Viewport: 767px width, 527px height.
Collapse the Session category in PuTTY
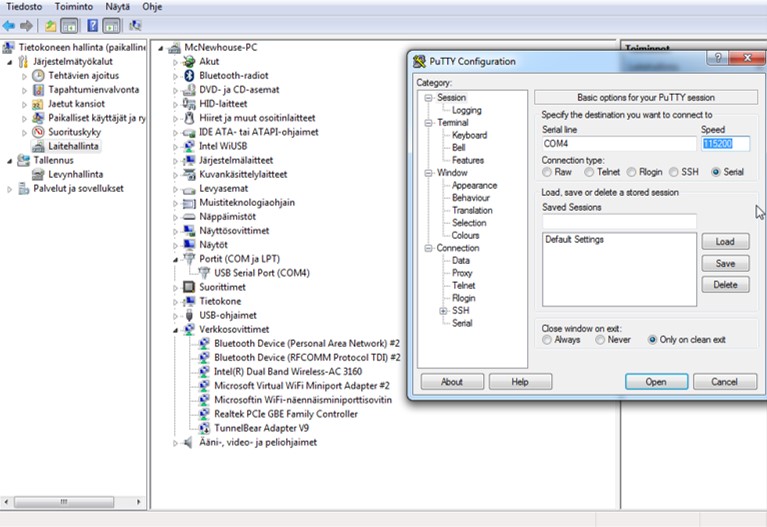(429, 98)
